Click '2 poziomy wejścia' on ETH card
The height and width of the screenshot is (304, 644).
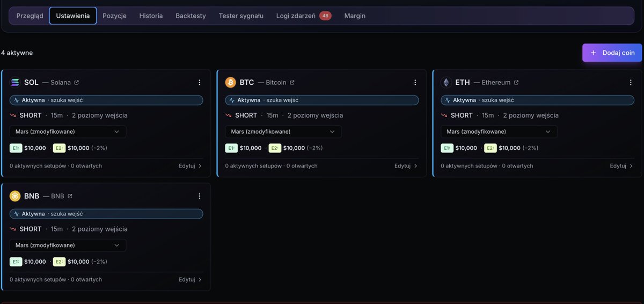coord(531,115)
